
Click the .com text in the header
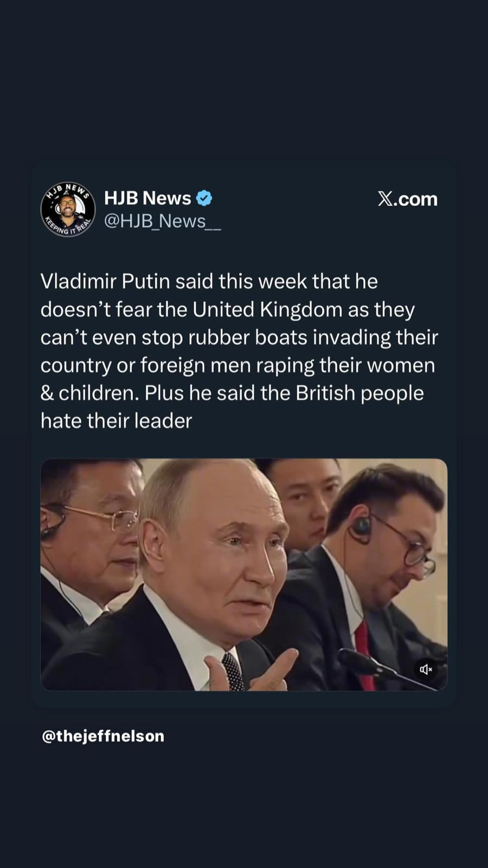(x=415, y=199)
